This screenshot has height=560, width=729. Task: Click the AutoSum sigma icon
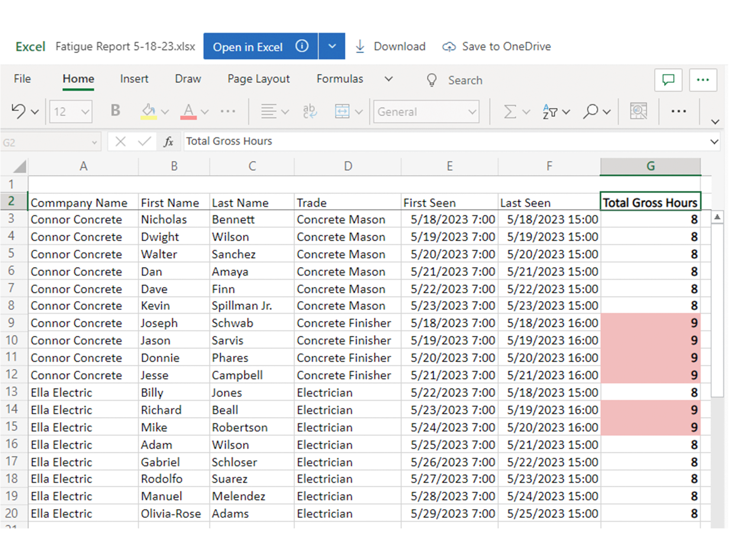pos(510,112)
